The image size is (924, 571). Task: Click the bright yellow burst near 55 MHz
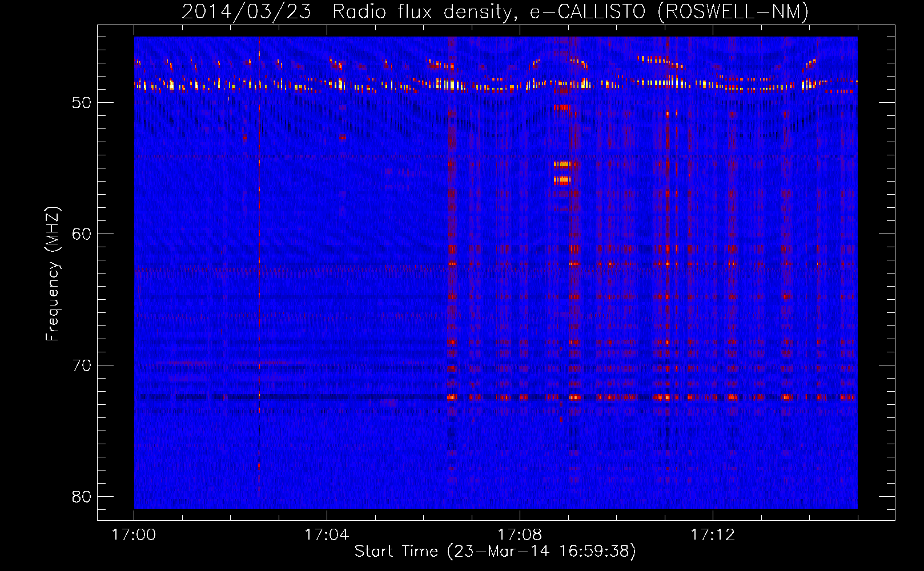pyautogui.click(x=562, y=164)
